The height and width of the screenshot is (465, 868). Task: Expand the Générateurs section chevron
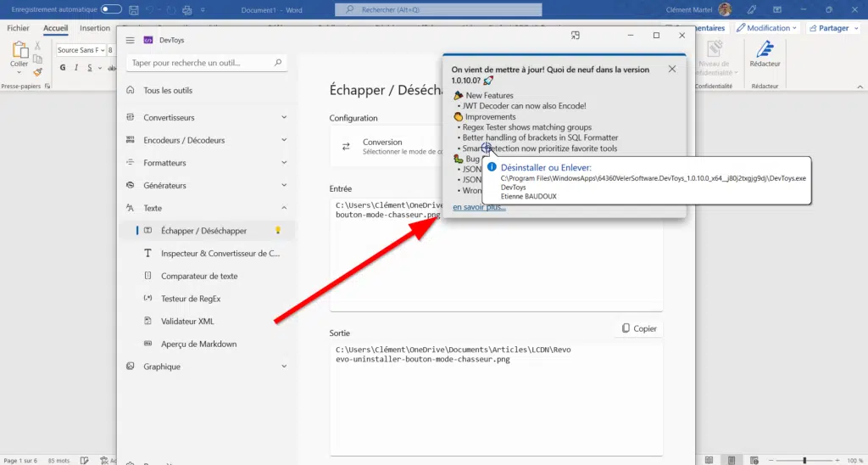tap(284, 185)
